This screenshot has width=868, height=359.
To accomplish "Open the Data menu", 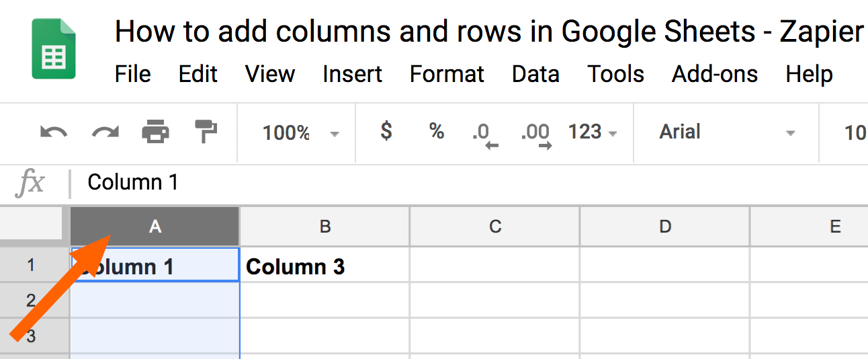I will 535,74.
